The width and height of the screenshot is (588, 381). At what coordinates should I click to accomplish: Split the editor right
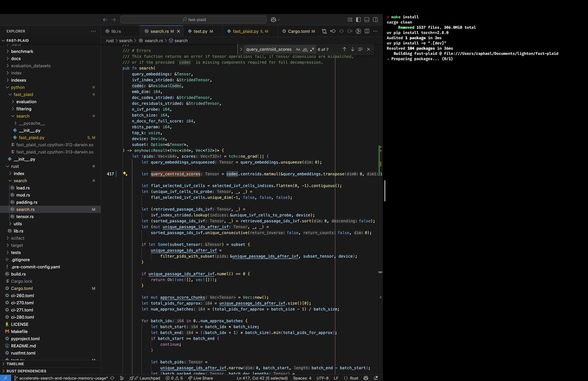coord(367,31)
